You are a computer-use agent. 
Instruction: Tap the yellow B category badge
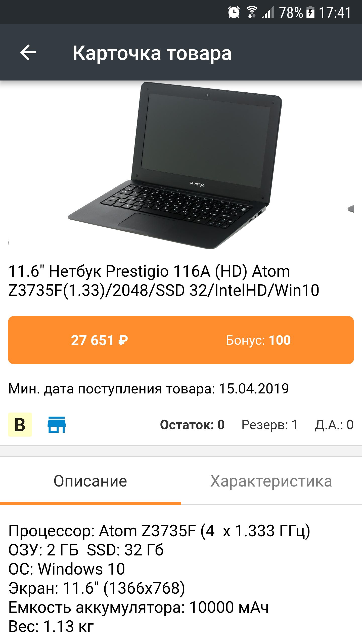tap(20, 424)
